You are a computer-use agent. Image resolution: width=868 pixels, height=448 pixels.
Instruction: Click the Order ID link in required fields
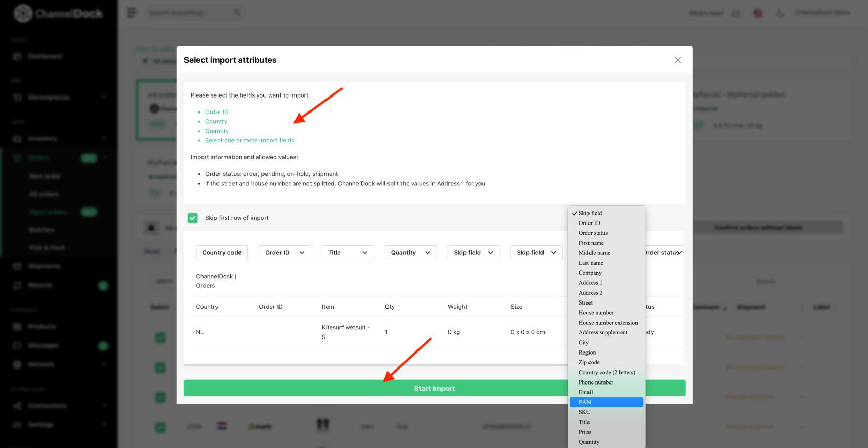point(216,112)
